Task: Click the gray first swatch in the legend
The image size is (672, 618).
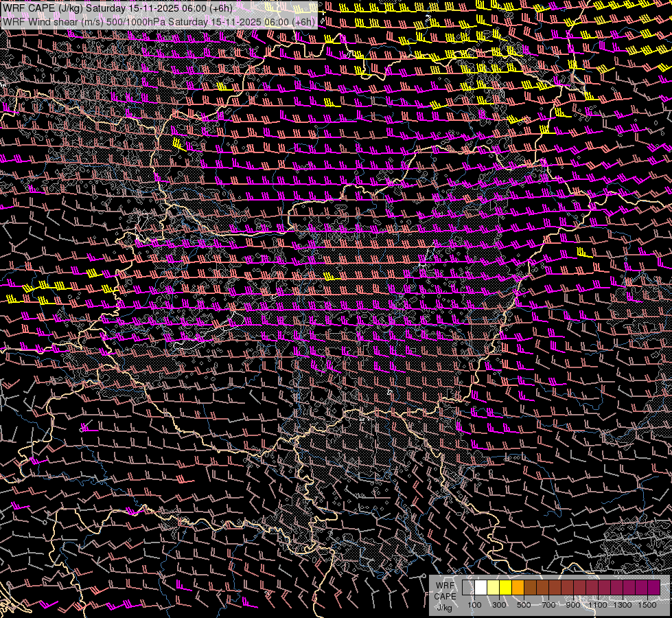Action: (468, 588)
